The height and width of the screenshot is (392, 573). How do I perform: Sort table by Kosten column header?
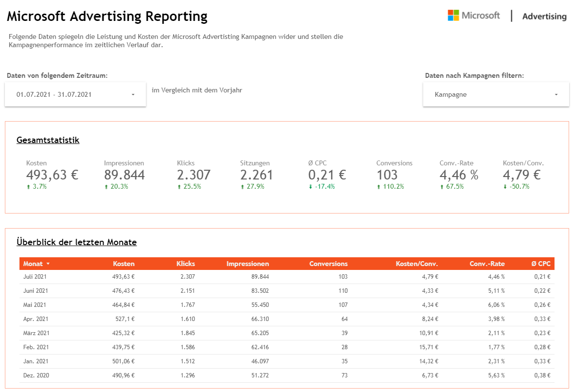click(x=124, y=264)
